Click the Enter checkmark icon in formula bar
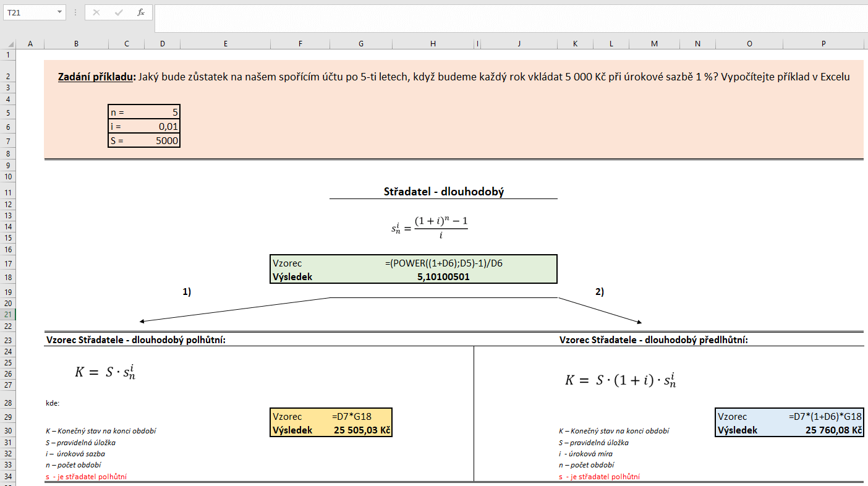The height and width of the screenshot is (486, 868). 119,12
